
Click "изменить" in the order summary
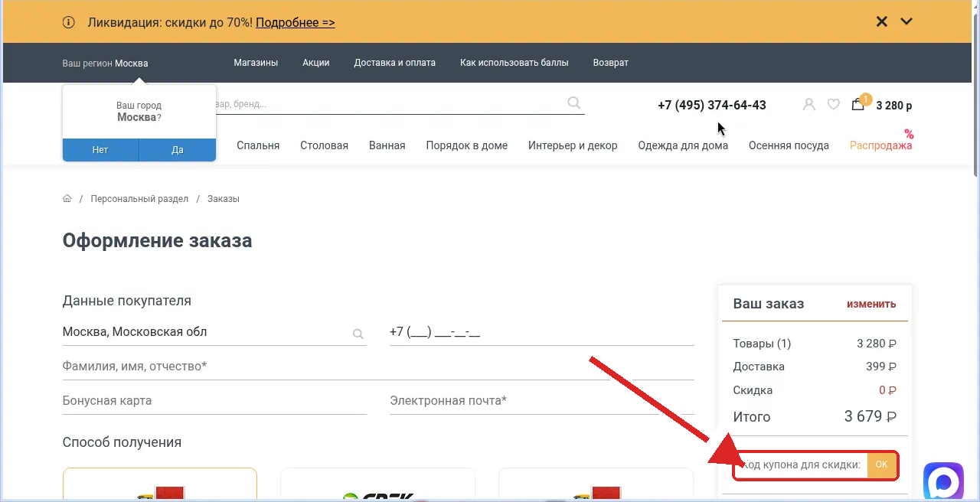[x=871, y=304]
